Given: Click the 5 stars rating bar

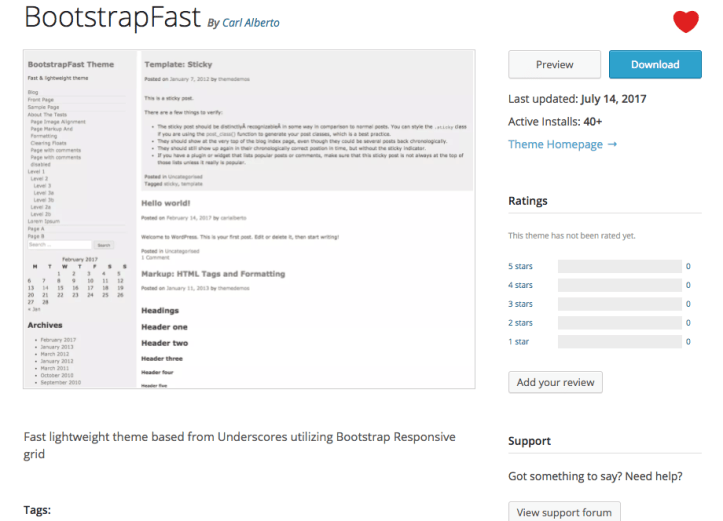Looking at the screenshot, I should [x=619, y=267].
